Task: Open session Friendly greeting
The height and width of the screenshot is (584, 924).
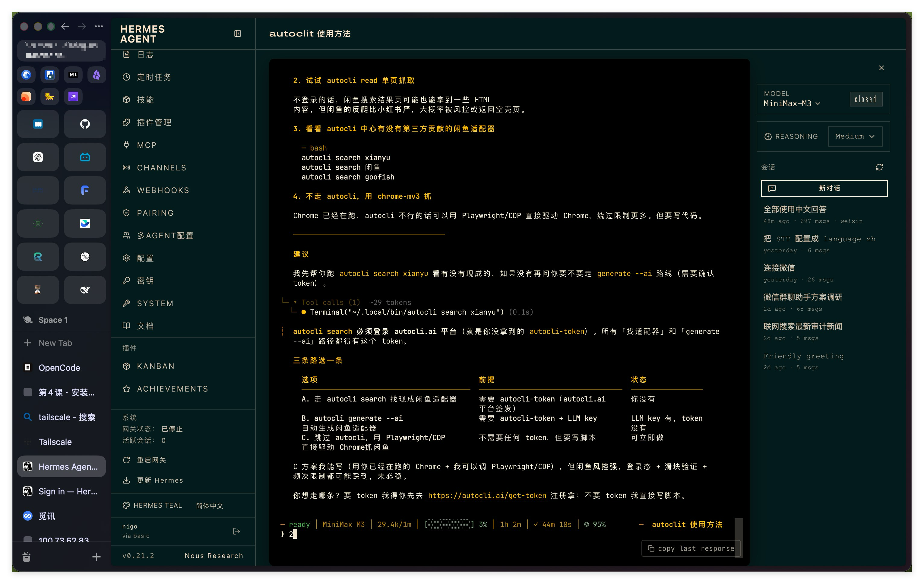Action: pyautogui.click(x=824, y=361)
